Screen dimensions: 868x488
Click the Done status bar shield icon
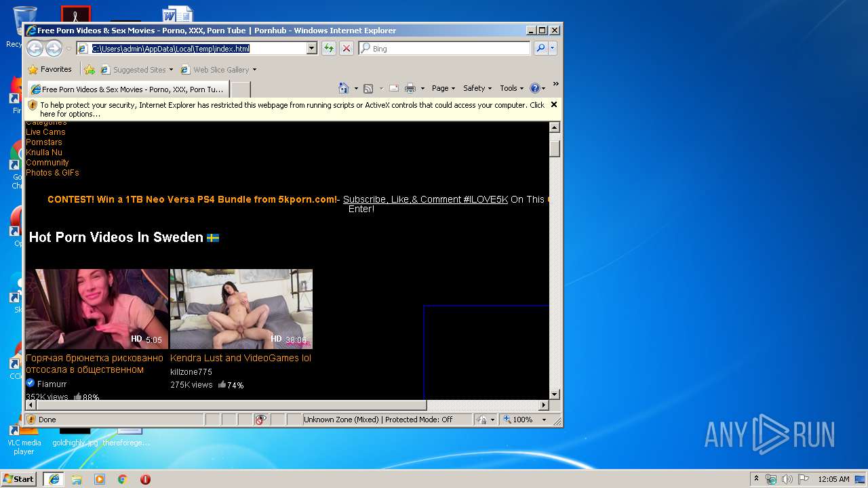click(31, 420)
